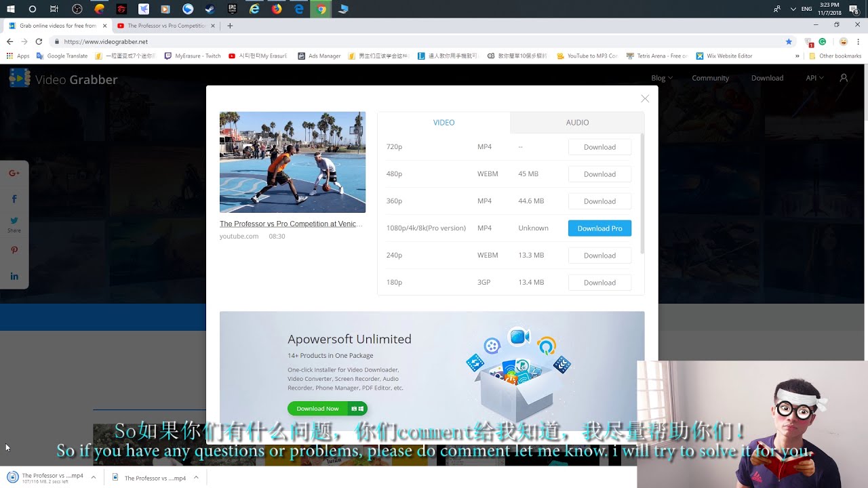The height and width of the screenshot is (488, 868).
Task: Open the Grammarly extension icon
Action: point(822,41)
